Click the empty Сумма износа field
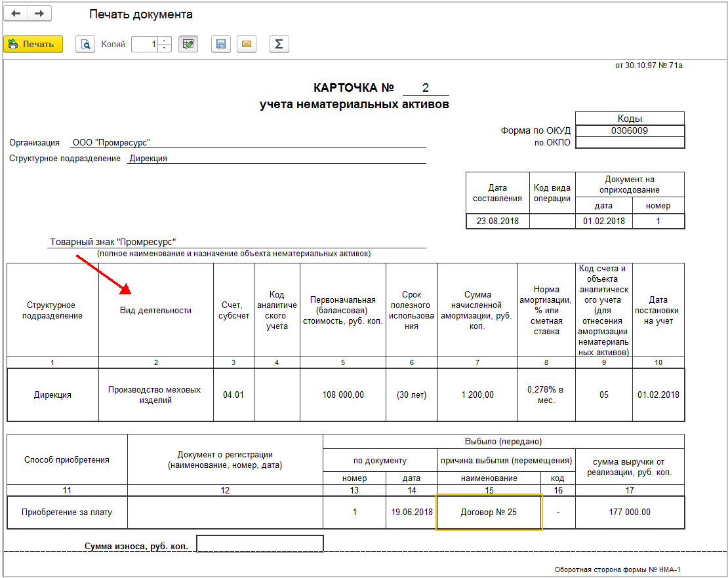This screenshot has height=578, width=728. coord(260,544)
